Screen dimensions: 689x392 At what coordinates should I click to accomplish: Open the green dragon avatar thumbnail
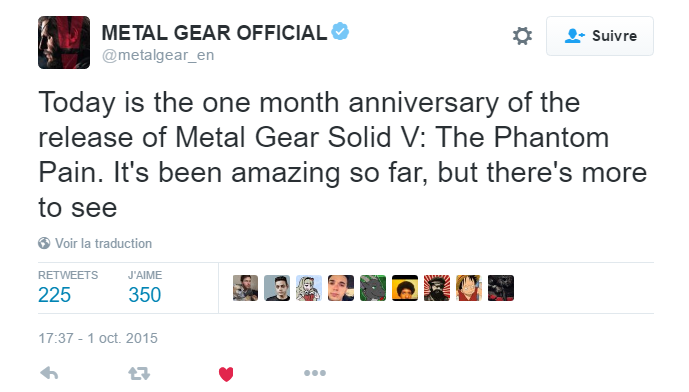(x=373, y=288)
